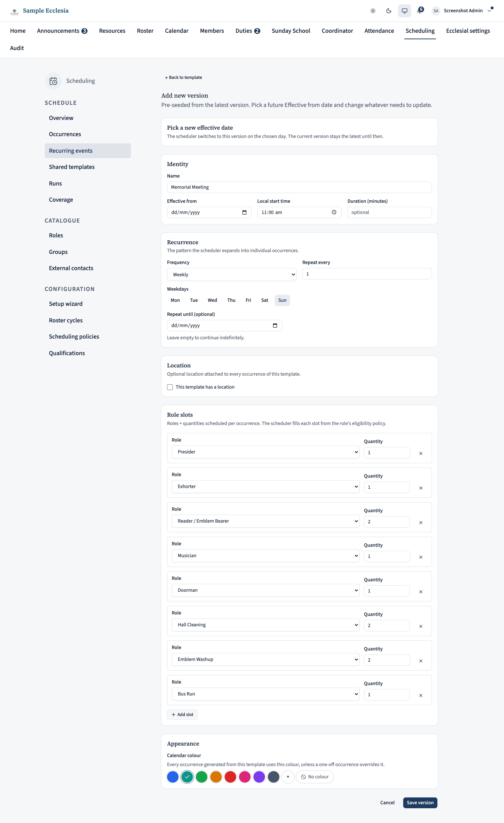
Task: Open the Frequency Weekly dropdown
Action: click(232, 275)
